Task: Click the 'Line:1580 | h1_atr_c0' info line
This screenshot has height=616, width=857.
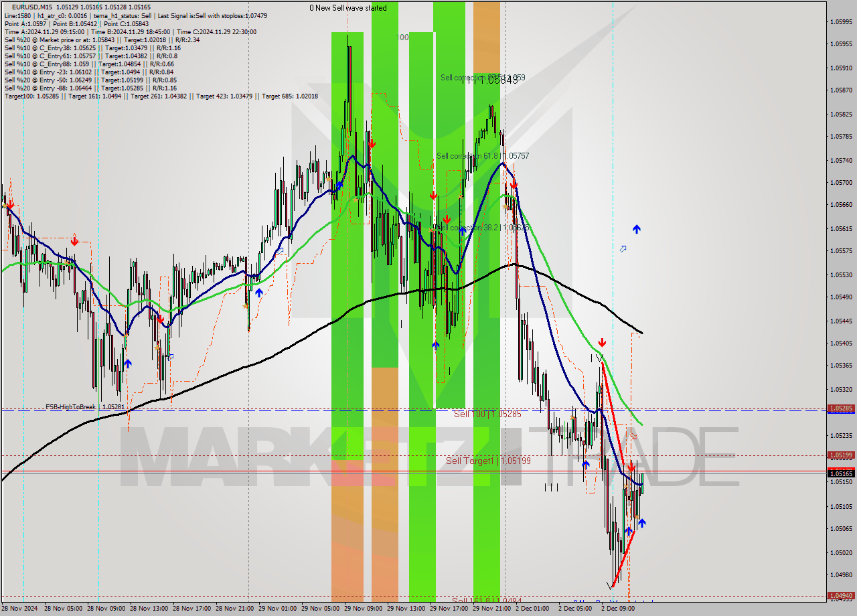Action: pyautogui.click(x=136, y=15)
